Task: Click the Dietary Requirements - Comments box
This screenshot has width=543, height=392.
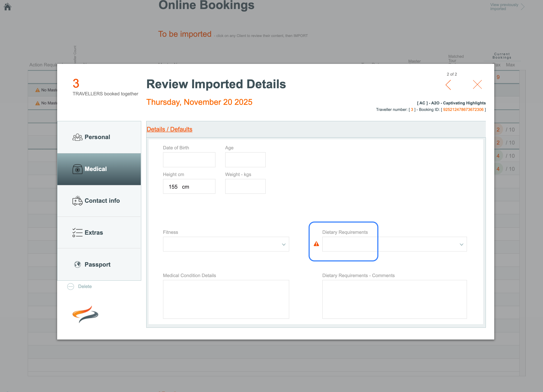Action: point(394,299)
